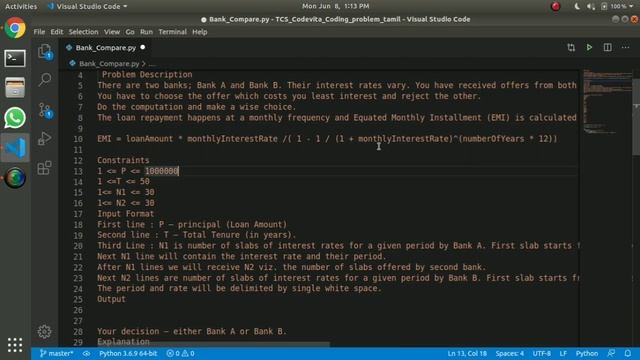Click the errors and warnings indicator
The image size is (640, 360).
click(x=180, y=353)
